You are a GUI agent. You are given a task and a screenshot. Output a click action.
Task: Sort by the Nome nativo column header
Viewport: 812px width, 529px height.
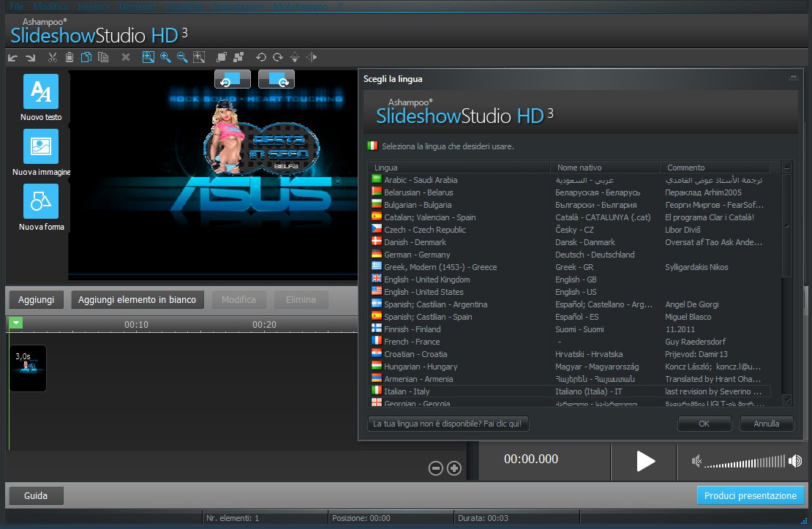(x=606, y=168)
